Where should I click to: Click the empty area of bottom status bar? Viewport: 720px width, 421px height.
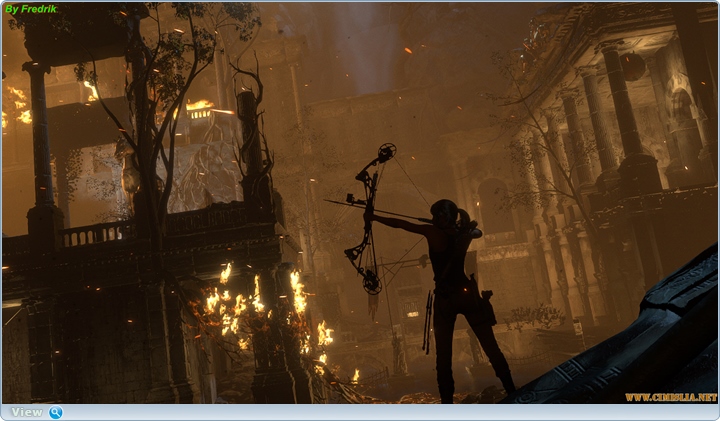380,412
